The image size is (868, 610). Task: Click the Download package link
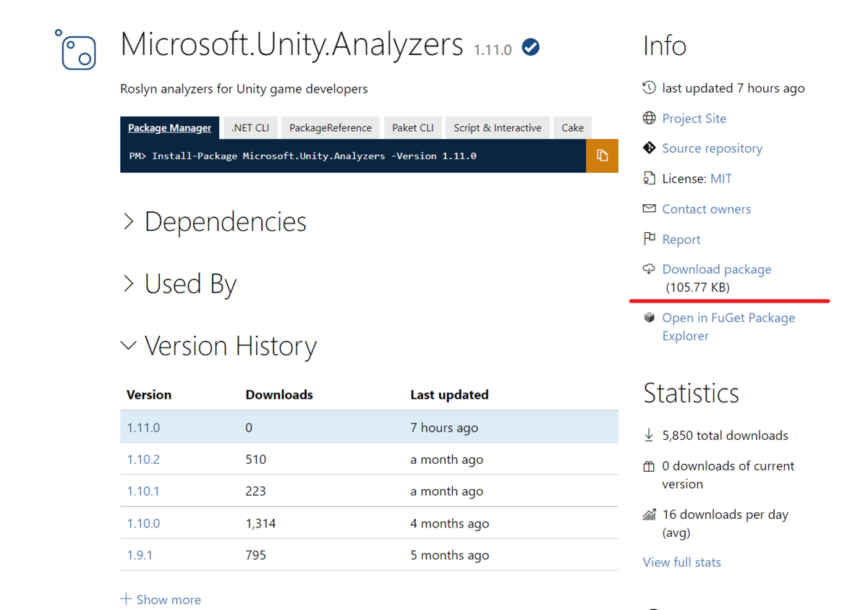[717, 268]
